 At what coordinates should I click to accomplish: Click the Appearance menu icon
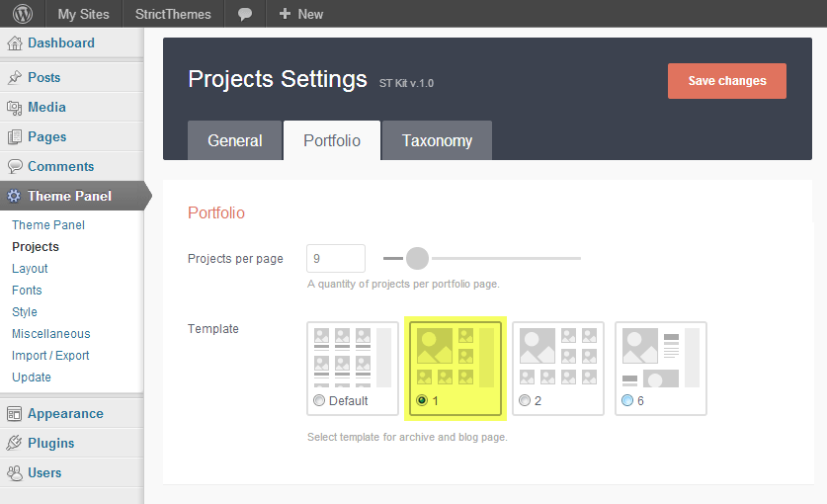(15, 414)
